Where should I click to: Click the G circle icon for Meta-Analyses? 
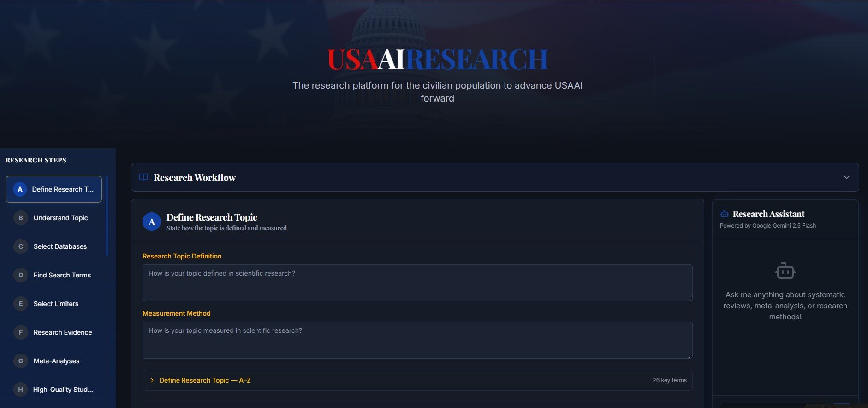[20, 361]
